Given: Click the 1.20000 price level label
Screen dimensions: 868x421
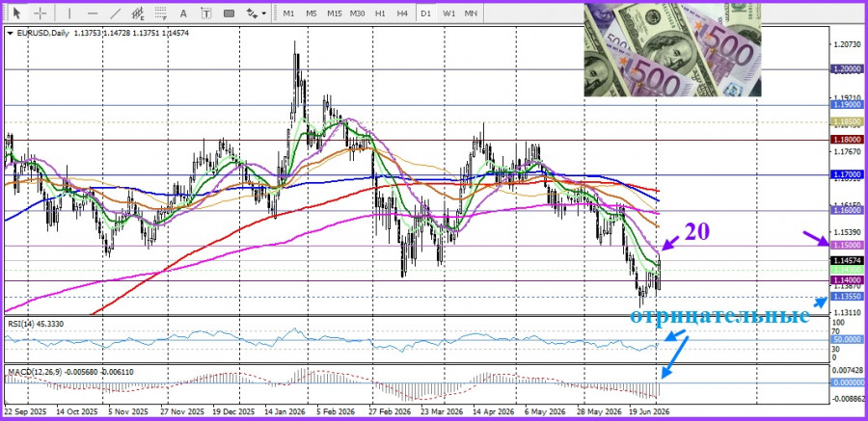Looking at the screenshot, I should click(x=847, y=68).
